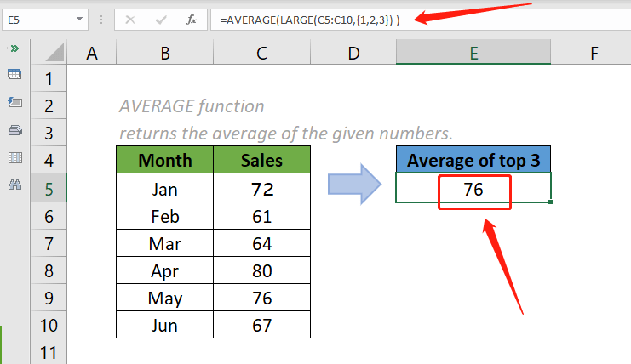This screenshot has width=631, height=364.
Task: Select the cell containing Apr
Action: 164,272
